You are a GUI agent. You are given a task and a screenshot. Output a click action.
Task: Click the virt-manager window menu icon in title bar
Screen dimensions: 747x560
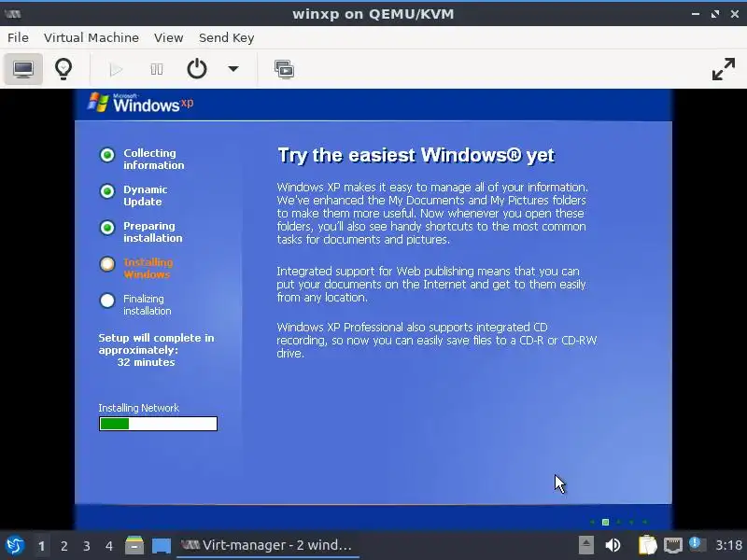tap(13, 14)
